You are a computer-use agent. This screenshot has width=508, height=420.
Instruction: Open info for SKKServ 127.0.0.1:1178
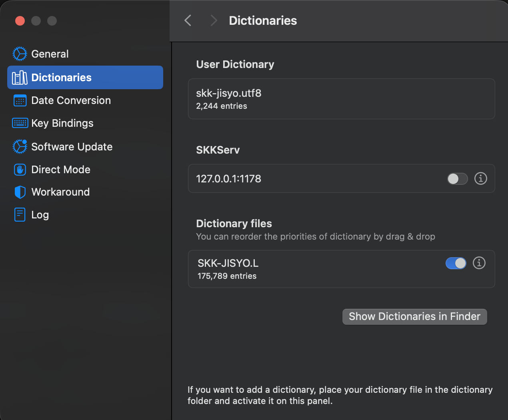[481, 178]
